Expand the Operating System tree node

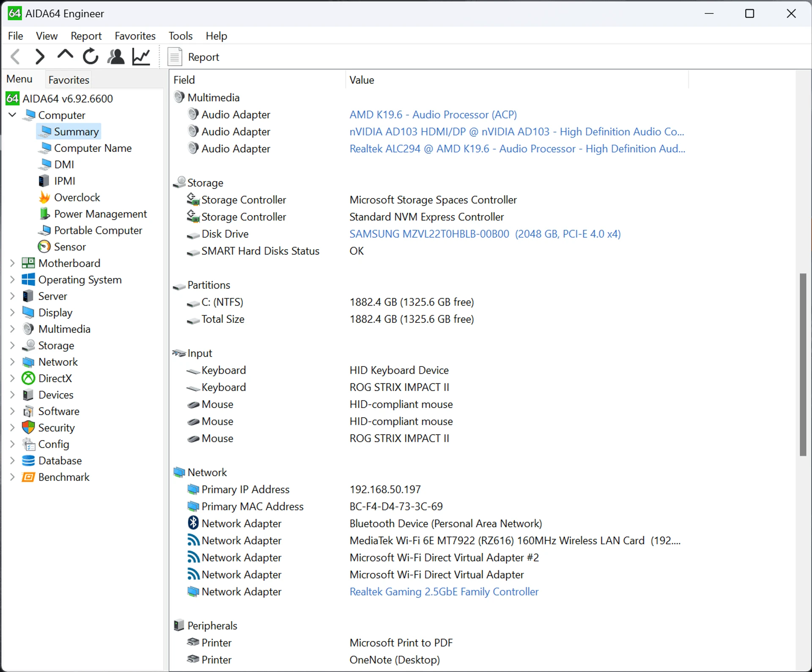point(13,280)
